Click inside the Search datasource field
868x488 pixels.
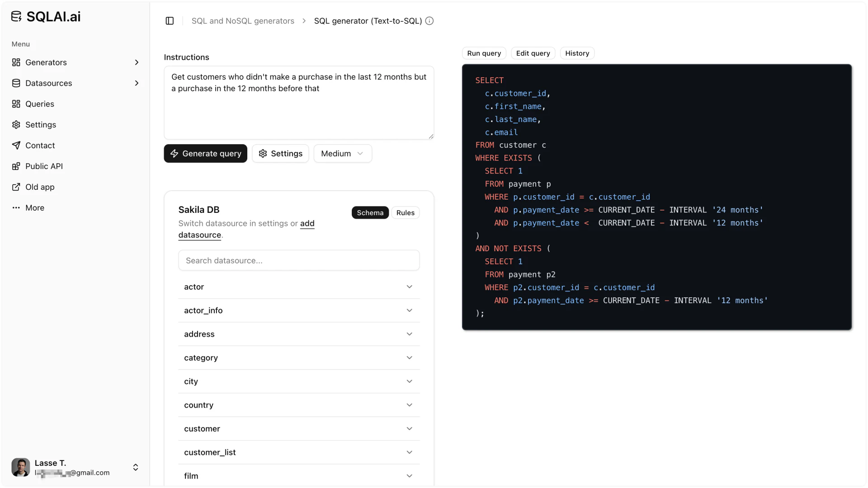[298, 260]
